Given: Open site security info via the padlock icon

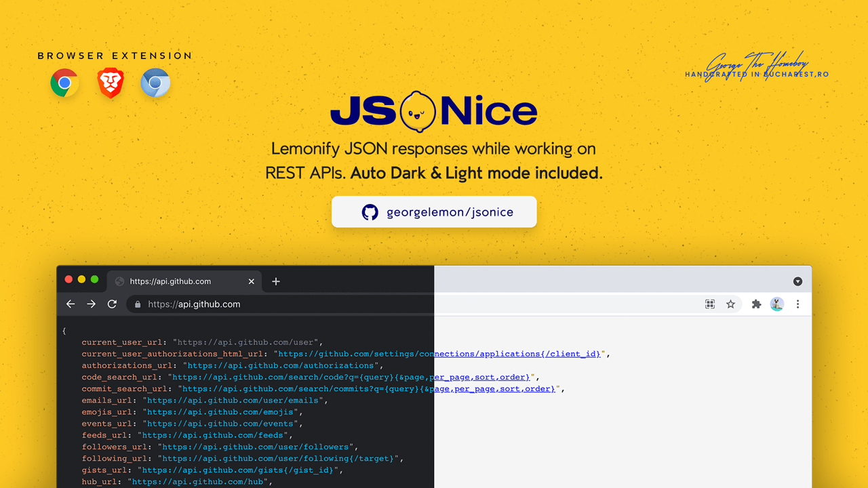Looking at the screenshot, I should tap(137, 304).
